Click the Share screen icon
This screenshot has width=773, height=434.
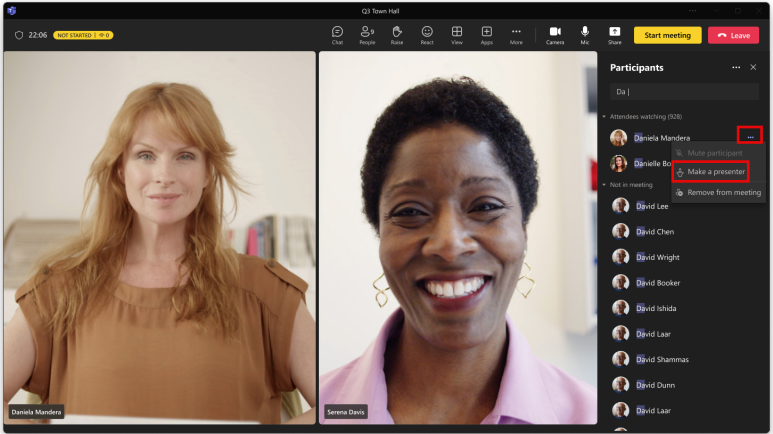tap(614, 34)
